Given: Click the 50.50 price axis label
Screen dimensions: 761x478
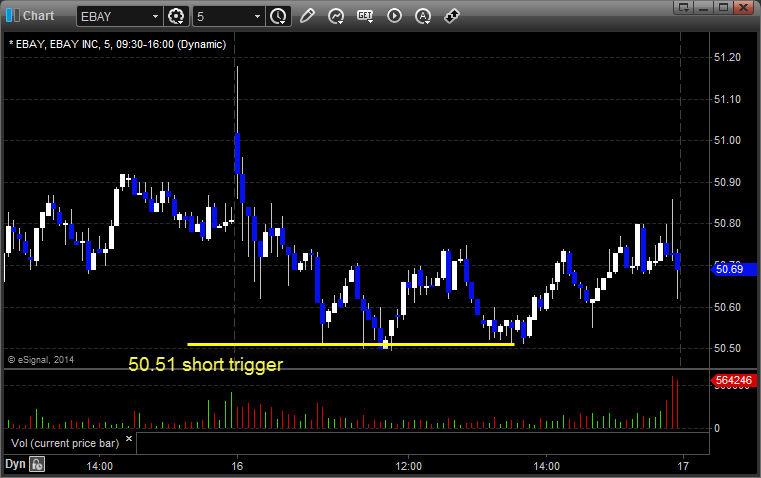Looking at the screenshot, I should [728, 348].
